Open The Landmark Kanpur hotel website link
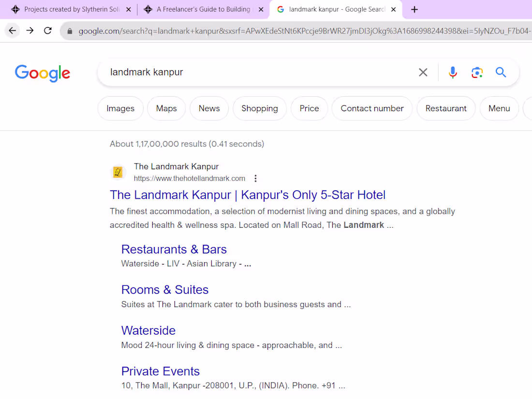 [x=247, y=194]
